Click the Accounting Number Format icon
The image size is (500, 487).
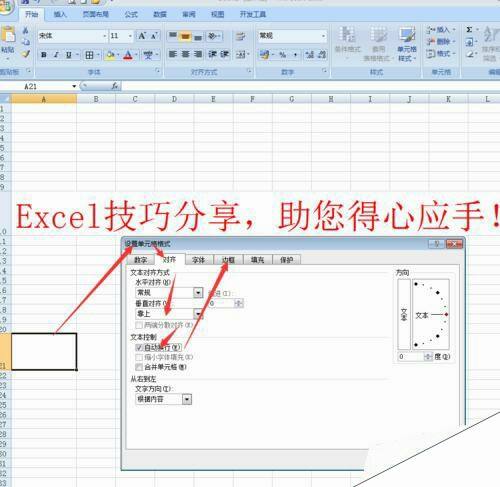[x=265, y=55]
